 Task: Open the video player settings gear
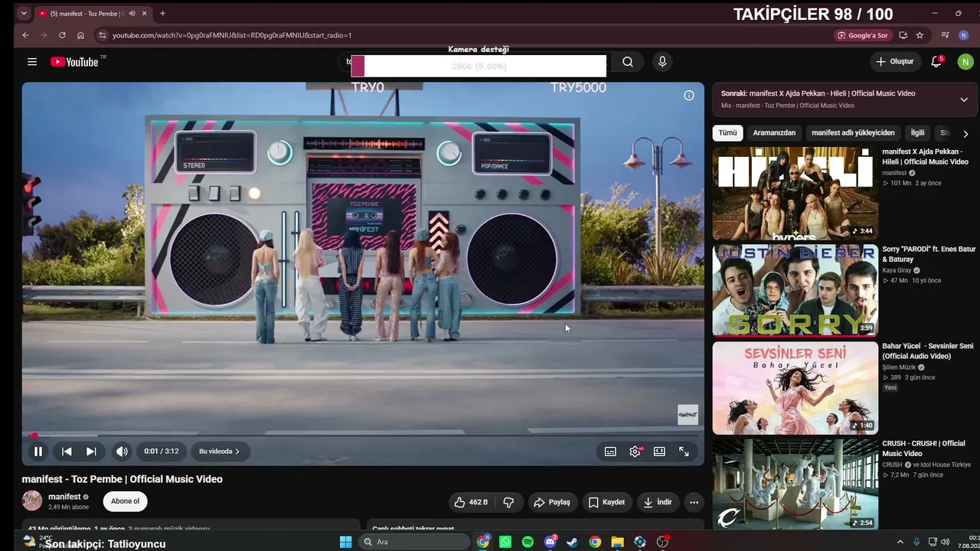[x=635, y=452]
